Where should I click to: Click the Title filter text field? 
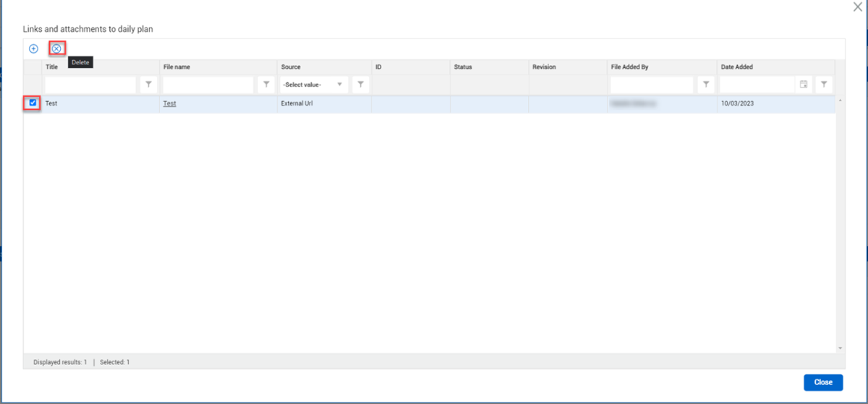[x=90, y=85]
